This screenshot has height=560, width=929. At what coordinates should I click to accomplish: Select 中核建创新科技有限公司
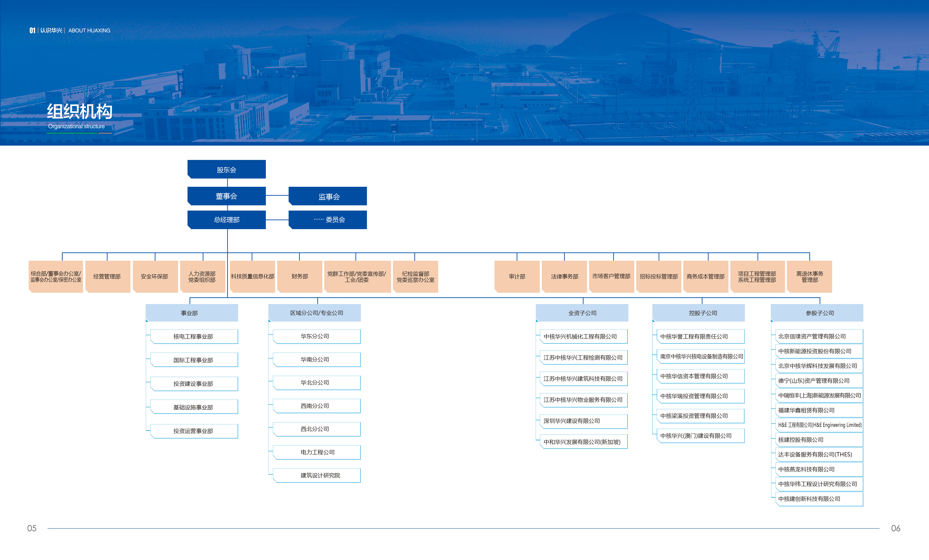click(x=819, y=499)
